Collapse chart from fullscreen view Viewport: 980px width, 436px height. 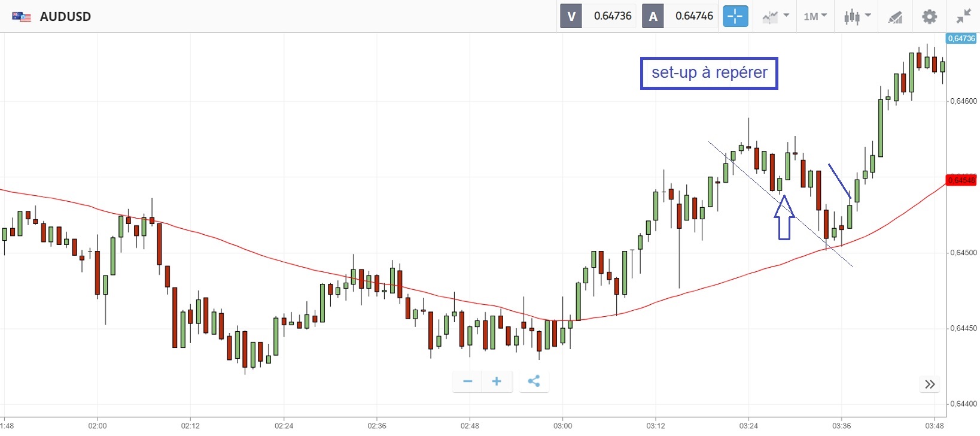[x=963, y=16]
